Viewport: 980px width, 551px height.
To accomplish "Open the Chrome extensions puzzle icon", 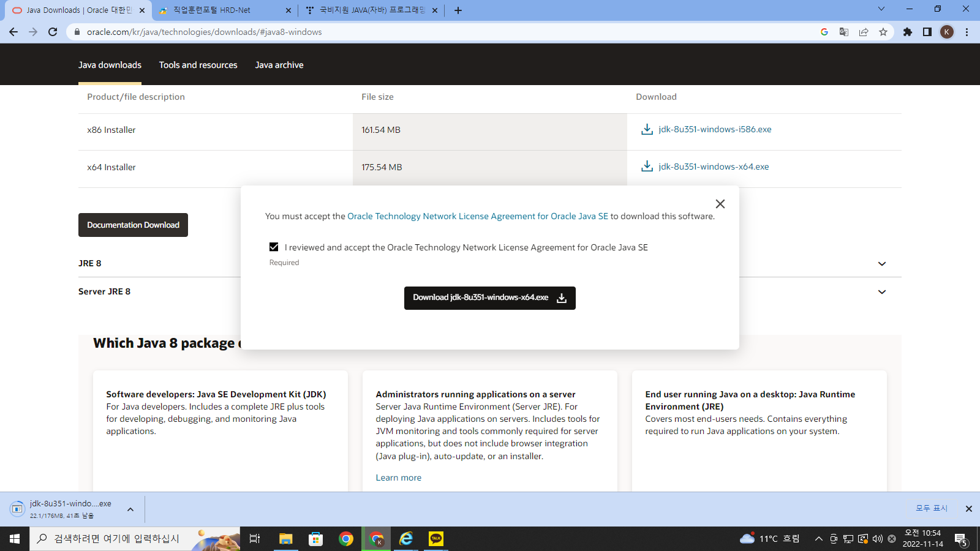I will 908,32.
